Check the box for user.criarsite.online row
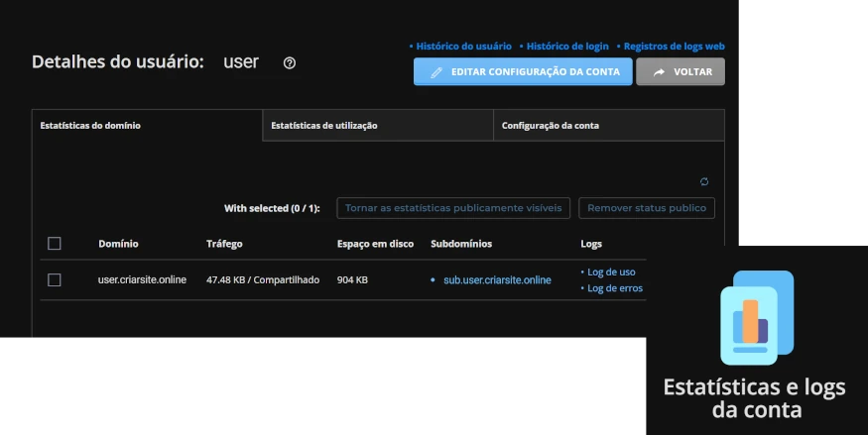This screenshot has width=868, height=435. tap(55, 280)
